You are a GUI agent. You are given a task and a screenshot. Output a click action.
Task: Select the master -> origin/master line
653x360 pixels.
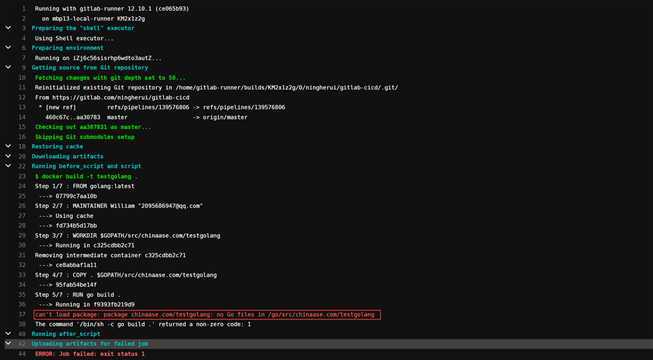click(146, 117)
